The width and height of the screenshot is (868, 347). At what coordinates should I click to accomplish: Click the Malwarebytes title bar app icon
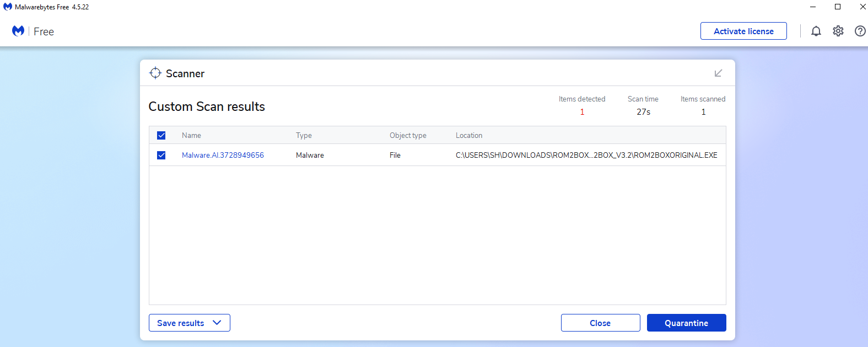point(8,7)
